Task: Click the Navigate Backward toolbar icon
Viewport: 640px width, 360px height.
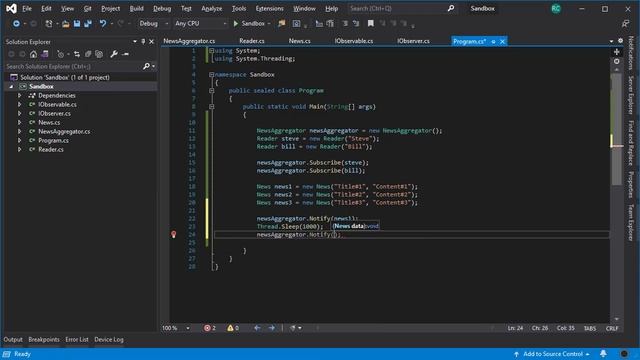Action: pos(16,24)
